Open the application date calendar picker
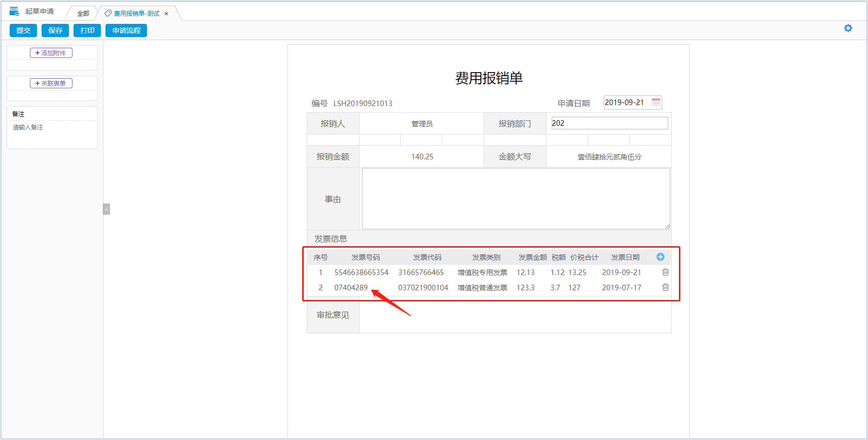Screen dimensions: 868x440 coord(656,103)
